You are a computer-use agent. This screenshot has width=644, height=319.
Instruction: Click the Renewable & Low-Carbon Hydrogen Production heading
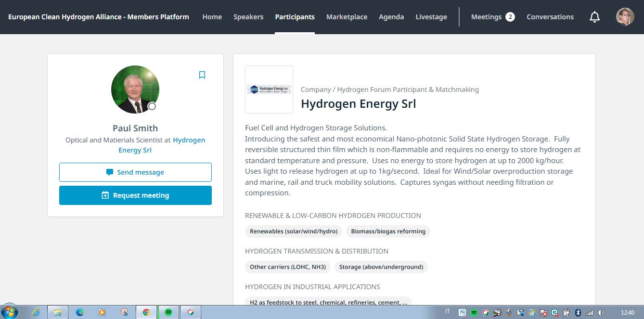[333, 216]
